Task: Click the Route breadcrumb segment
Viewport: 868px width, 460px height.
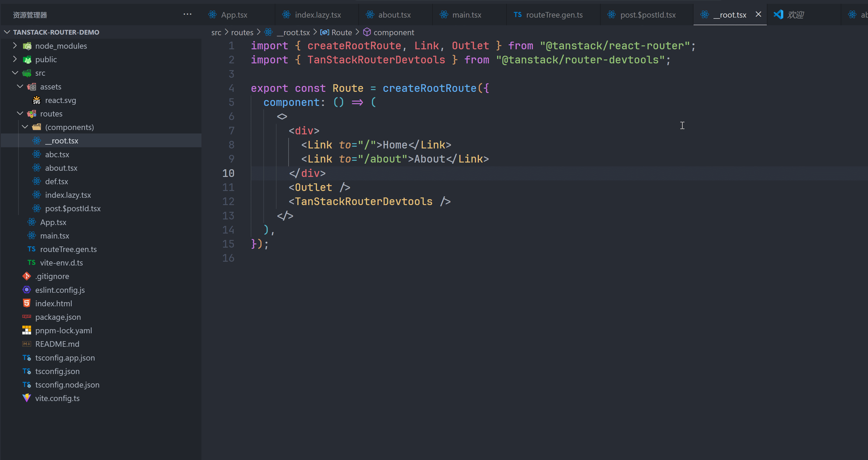Action: [x=341, y=32]
